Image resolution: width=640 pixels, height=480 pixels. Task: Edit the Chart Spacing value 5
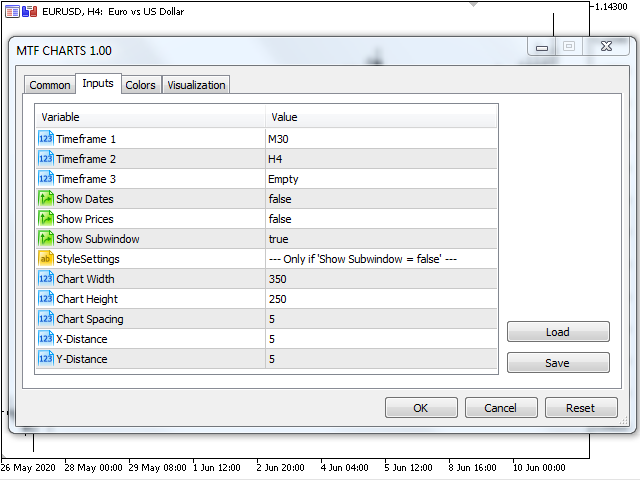[381, 319]
